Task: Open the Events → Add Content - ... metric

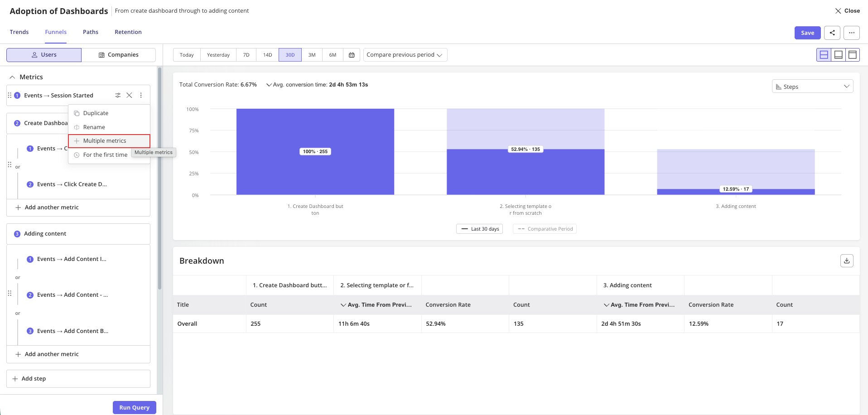Action: (72, 295)
